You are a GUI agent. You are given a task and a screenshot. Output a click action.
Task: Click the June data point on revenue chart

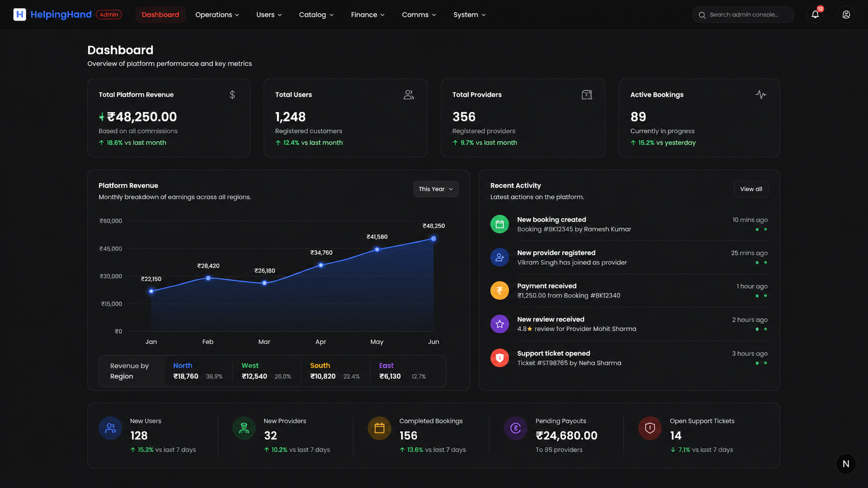(433, 239)
